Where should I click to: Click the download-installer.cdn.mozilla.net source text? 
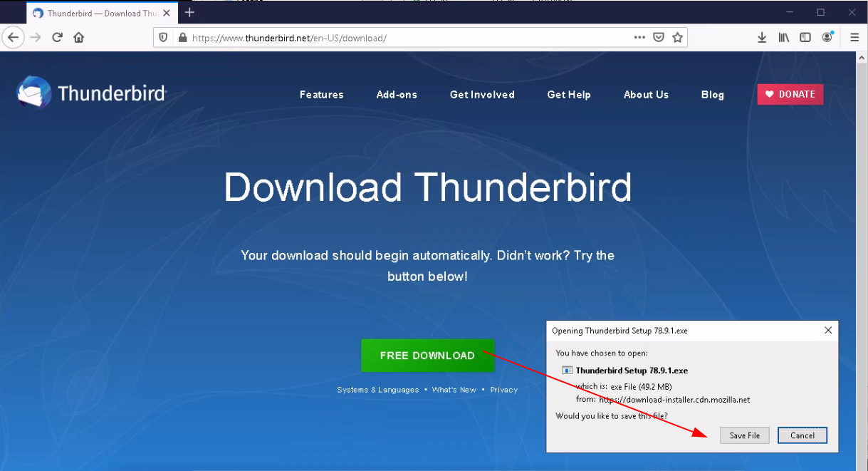(x=674, y=400)
